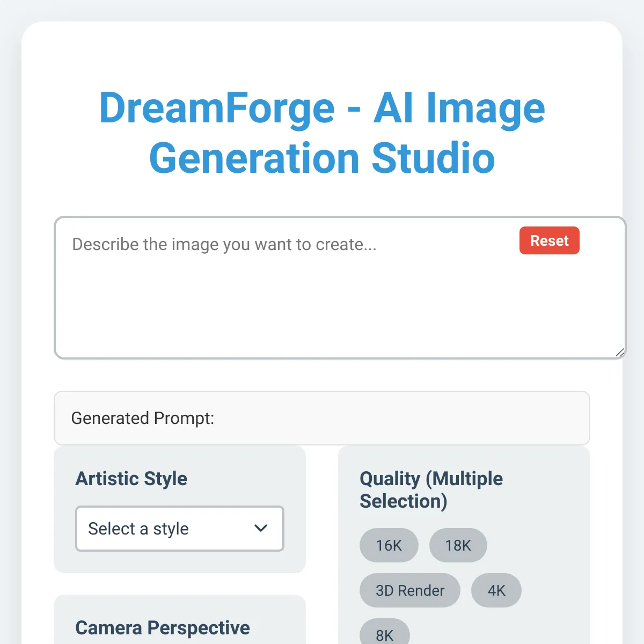The width and height of the screenshot is (644, 644).
Task: Select the 3D Render quality pill
Action: click(x=409, y=590)
